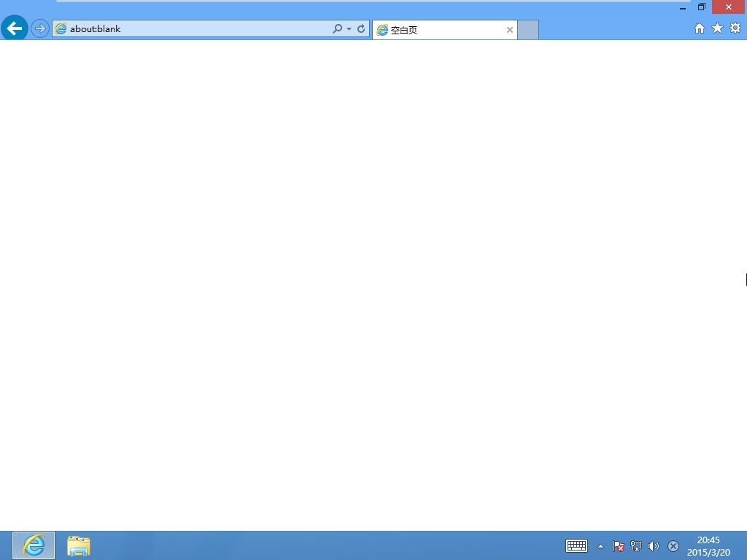Refresh the page with the reload icon
Image resolution: width=747 pixels, height=560 pixels.
pos(361,28)
